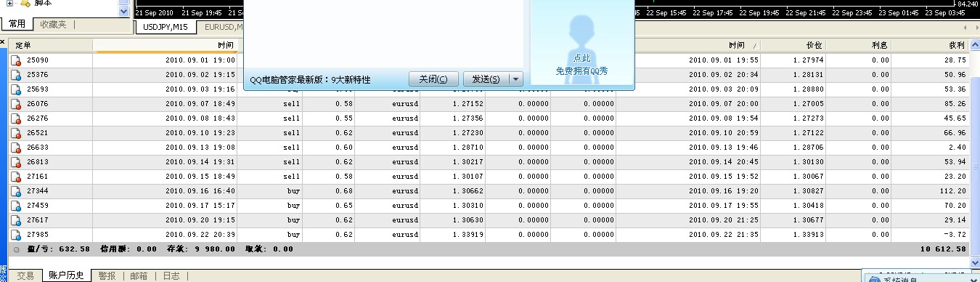Click the 关闭(C) button in QQ window

(433, 79)
